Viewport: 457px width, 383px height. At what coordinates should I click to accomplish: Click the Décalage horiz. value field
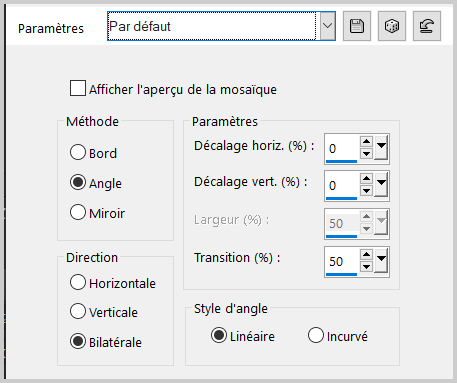click(342, 148)
